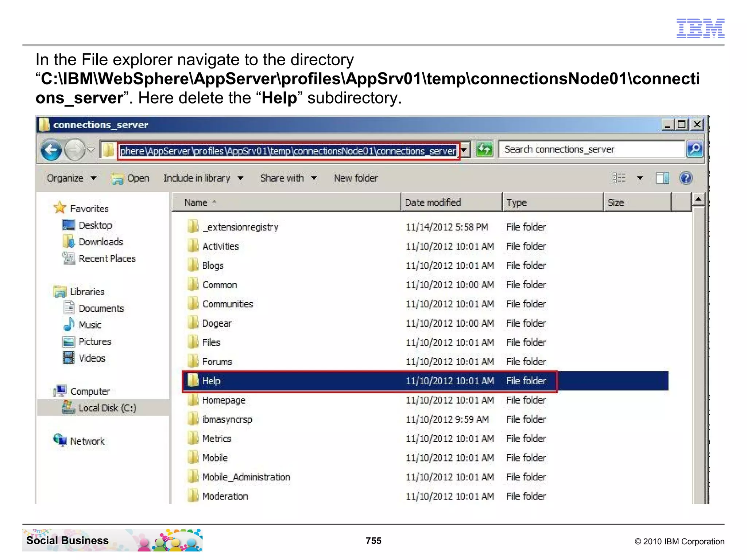This screenshot has height=560, width=747.
Task: Click the ibmasyncrsp folder icon
Action: (193, 419)
